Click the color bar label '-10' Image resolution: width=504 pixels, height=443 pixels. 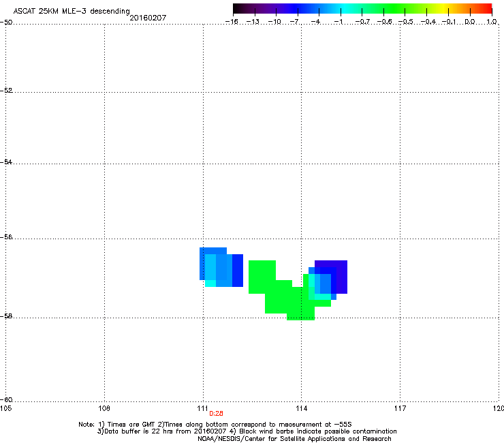tap(274, 22)
